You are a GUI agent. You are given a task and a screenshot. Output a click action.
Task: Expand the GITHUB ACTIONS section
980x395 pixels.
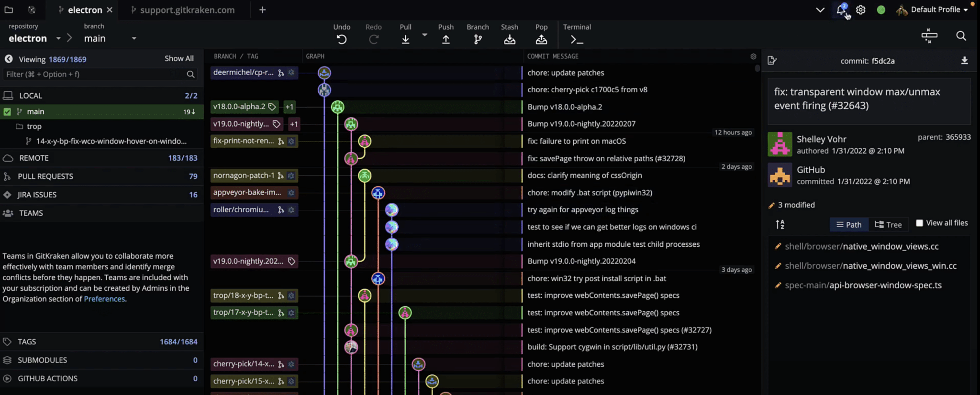pyautogui.click(x=101, y=378)
